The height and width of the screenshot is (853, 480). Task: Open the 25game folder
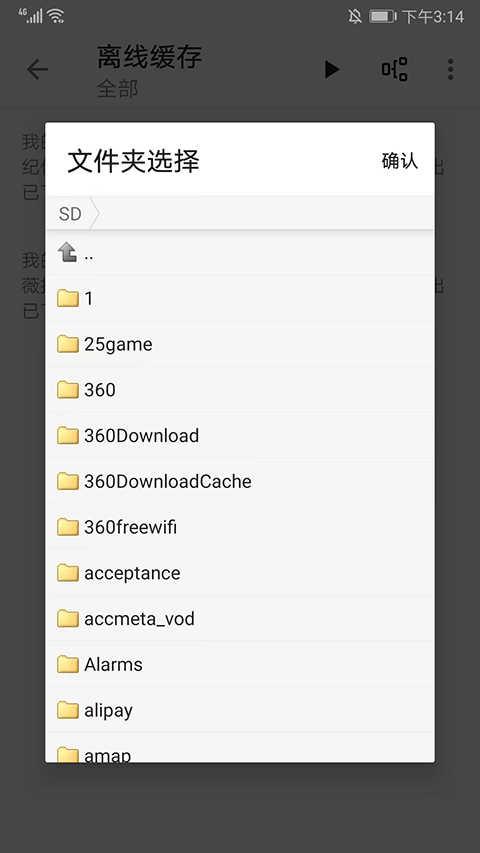(239, 344)
